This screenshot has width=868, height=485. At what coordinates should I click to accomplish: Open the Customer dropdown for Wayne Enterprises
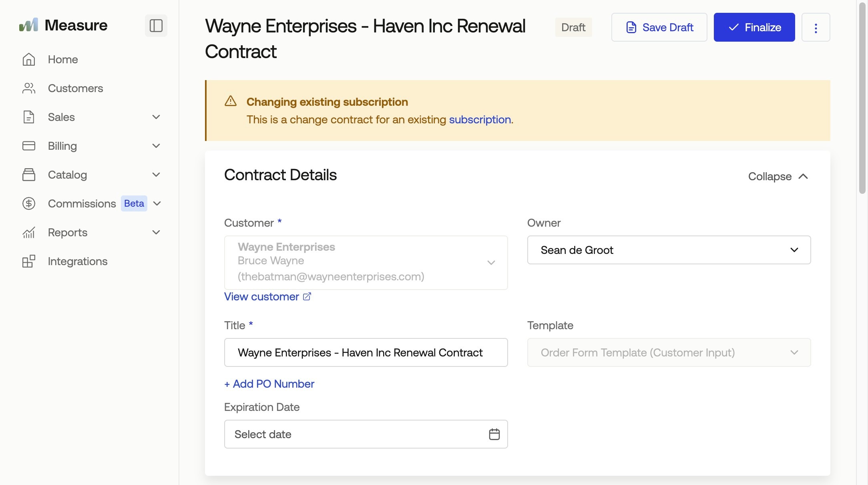pos(366,263)
